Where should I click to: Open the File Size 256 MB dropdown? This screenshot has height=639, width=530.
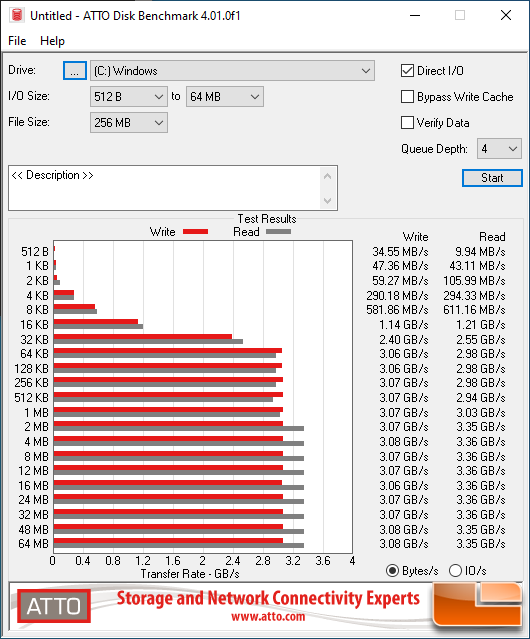[x=129, y=123]
